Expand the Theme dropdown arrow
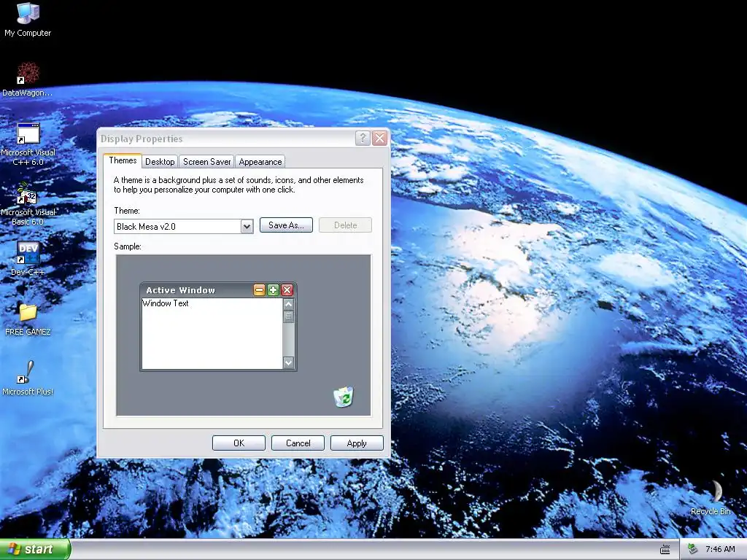Viewport: 747px width, 560px height. point(247,227)
